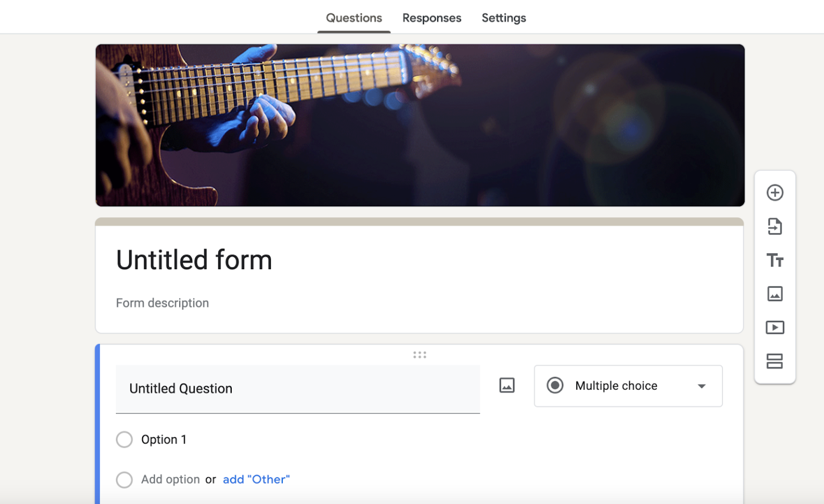Open Import questions tool
This screenshot has width=824, height=504.
[775, 227]
